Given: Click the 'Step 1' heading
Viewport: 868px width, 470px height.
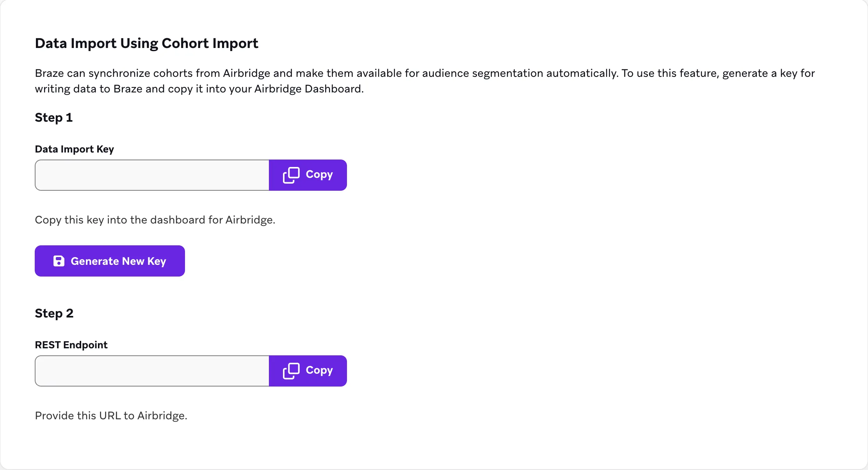Looking at the screenshot, I should pos(54,118).
